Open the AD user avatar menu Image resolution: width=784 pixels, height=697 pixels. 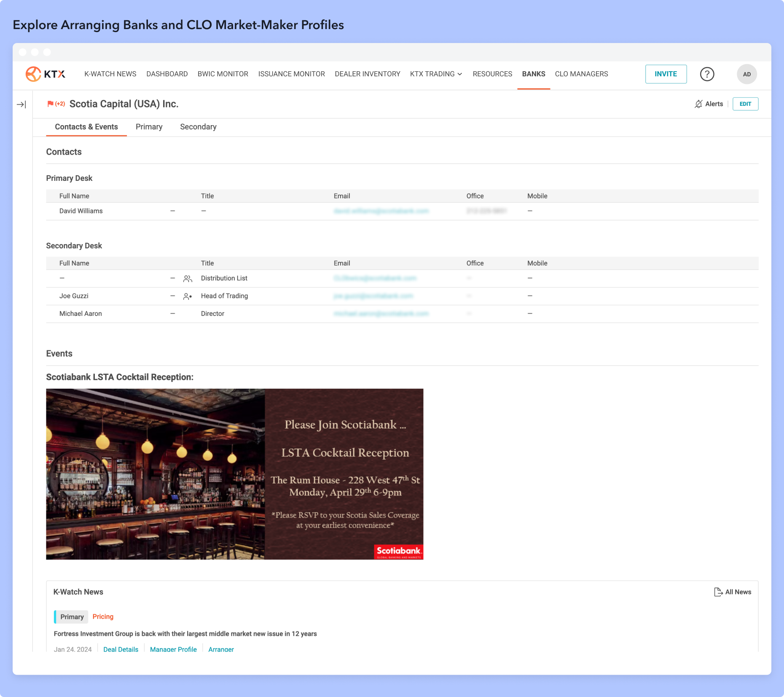746,74
